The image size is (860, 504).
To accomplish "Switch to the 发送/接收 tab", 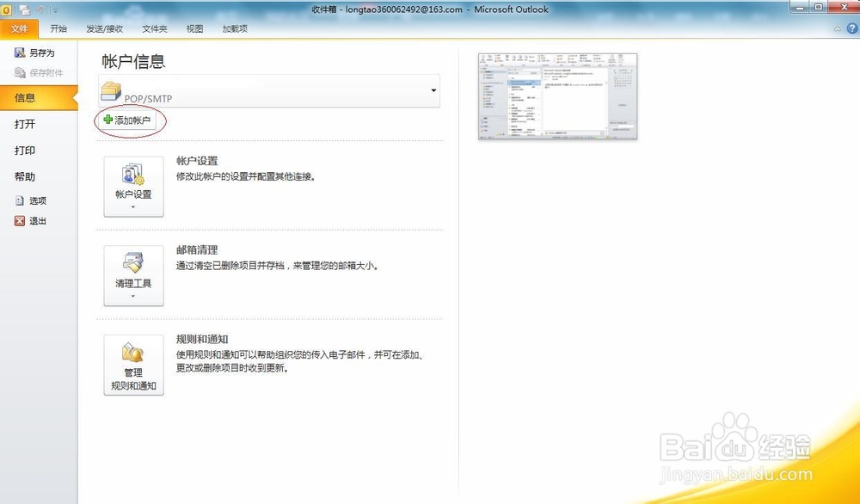I will [104, 28].
